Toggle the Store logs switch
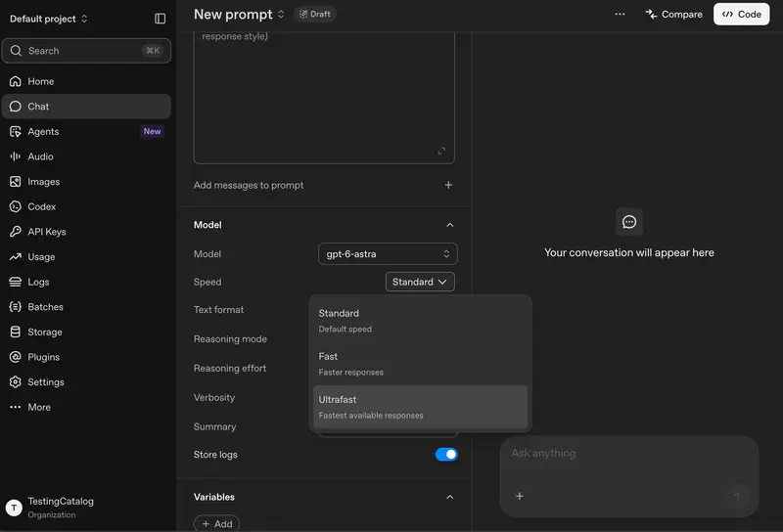783x532 pixels. 446,454
